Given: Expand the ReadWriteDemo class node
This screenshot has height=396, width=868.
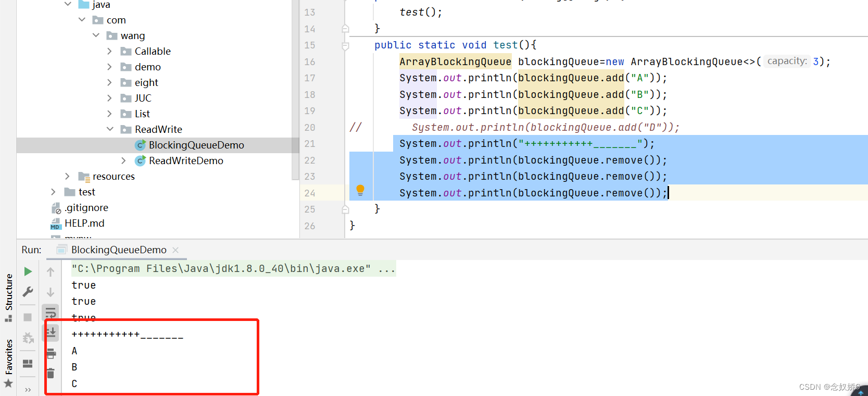Looking at the screenshot, I should point(123,160).
